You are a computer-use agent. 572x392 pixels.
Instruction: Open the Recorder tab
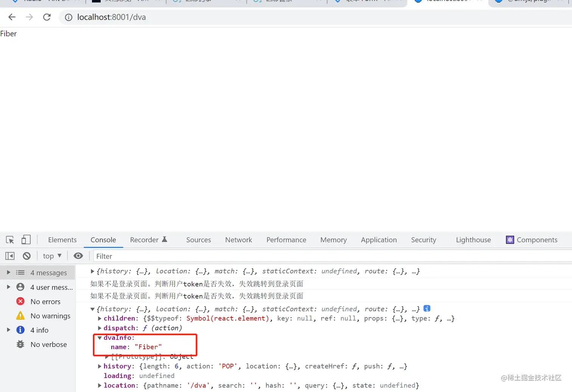(148, 240)
